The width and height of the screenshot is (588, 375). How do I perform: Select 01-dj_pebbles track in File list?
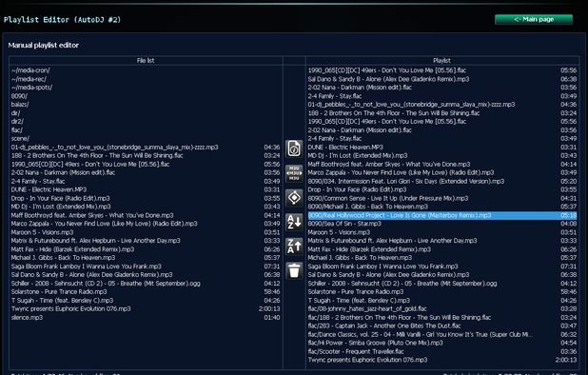click(x=146, y=148)
